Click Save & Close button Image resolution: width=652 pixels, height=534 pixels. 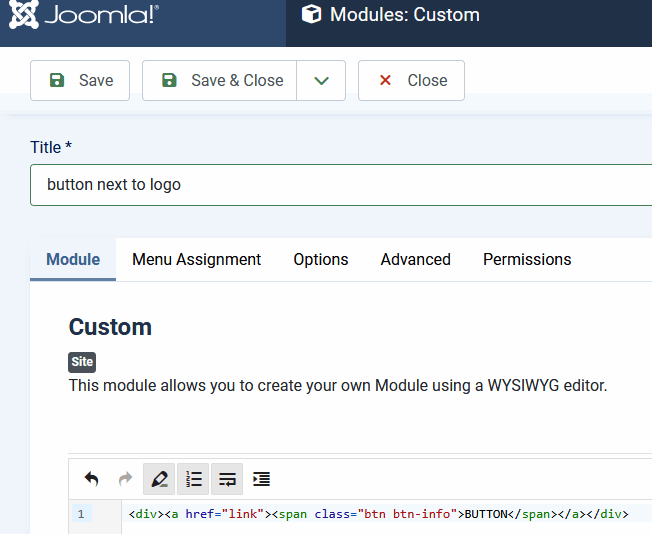pos(220,81)
